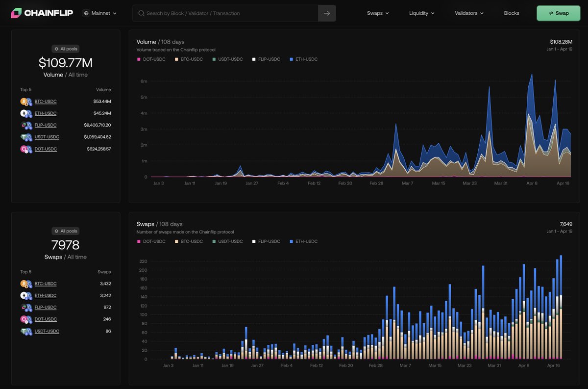Screen dimensions: 588x389
Task: Click the Chainflip logo icon
Action: 16,13
